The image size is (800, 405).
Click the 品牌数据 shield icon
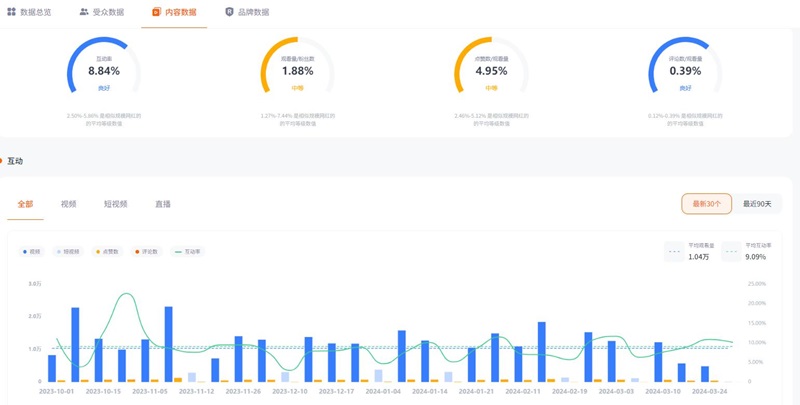click(x=229, y=12)
